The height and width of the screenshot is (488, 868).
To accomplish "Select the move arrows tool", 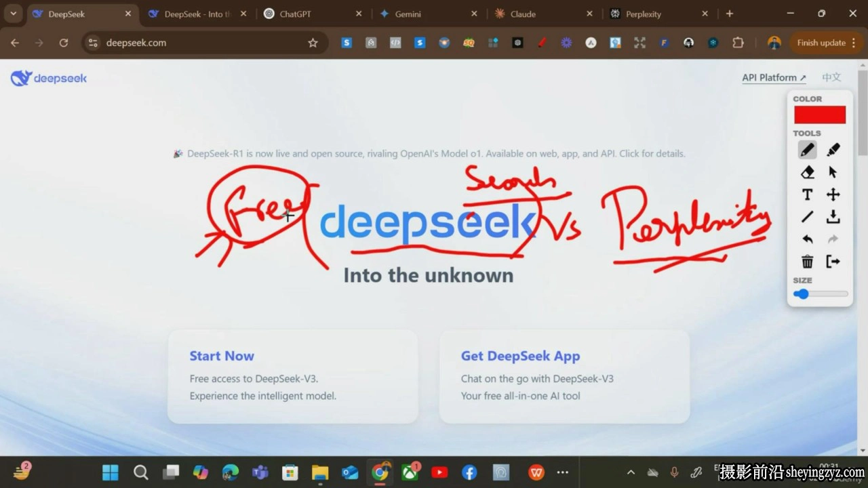I will [833, 195].
